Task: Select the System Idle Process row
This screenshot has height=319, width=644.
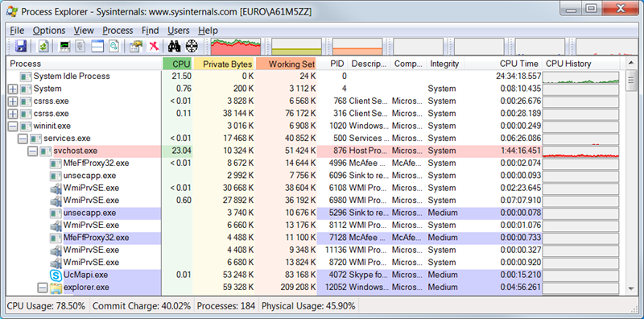Action: 313,77
